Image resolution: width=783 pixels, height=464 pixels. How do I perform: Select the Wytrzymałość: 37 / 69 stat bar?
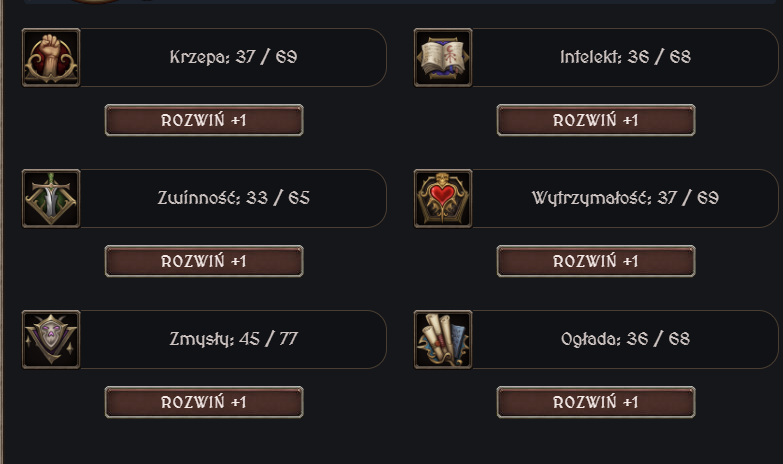(625, 199)
